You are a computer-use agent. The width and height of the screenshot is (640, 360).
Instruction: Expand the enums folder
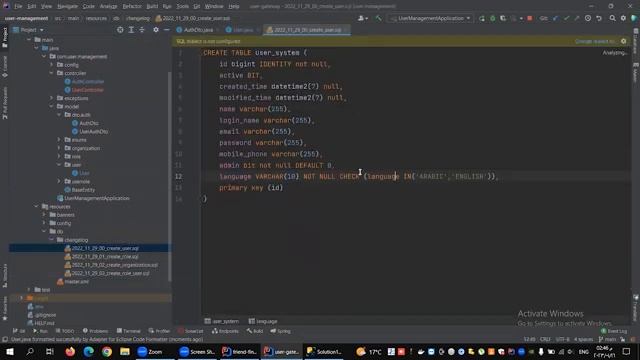59,140
